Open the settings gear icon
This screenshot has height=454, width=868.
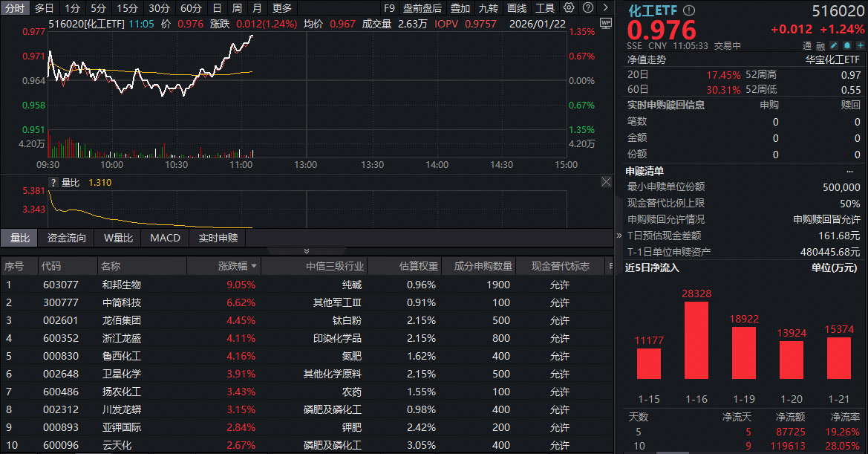[x=568, y=7]
